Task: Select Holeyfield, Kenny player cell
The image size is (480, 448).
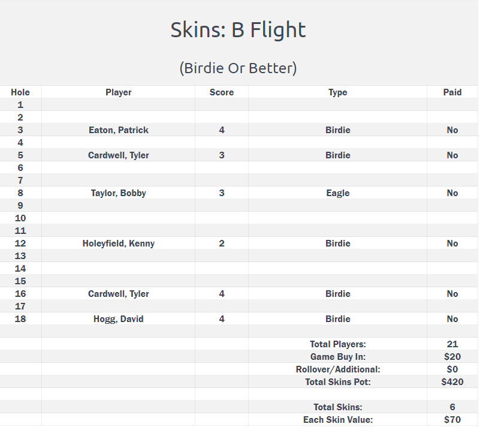Action: coord(118,243)
